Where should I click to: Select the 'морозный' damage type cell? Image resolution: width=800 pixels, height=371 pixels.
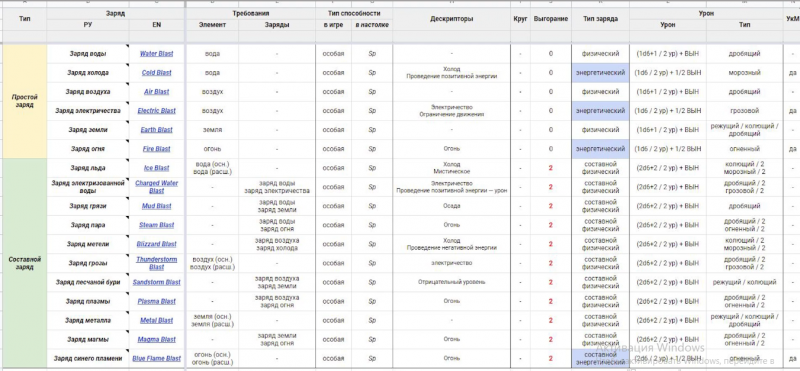(744, 72)
